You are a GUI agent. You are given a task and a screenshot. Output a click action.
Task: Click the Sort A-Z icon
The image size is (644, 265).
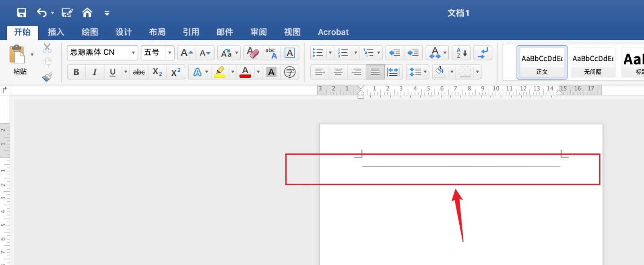pyautogui.click(x=461, y=53)
